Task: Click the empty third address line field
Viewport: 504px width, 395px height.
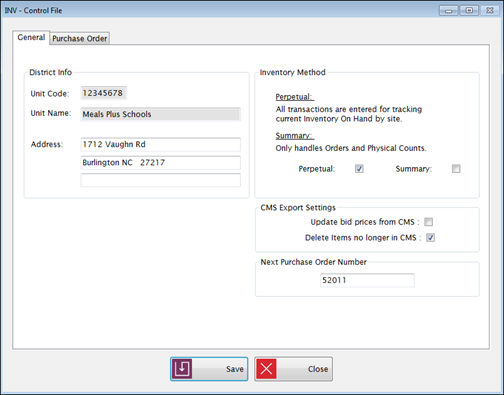Action: [160, 180]
